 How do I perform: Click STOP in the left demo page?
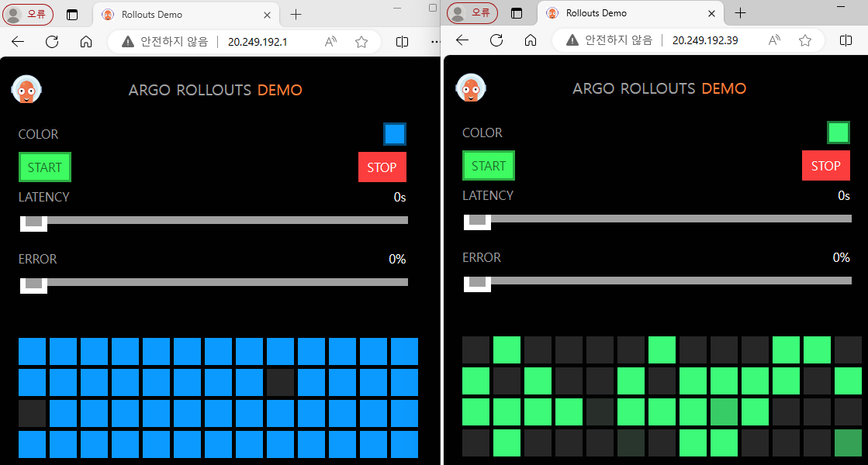tap(382, 167)
